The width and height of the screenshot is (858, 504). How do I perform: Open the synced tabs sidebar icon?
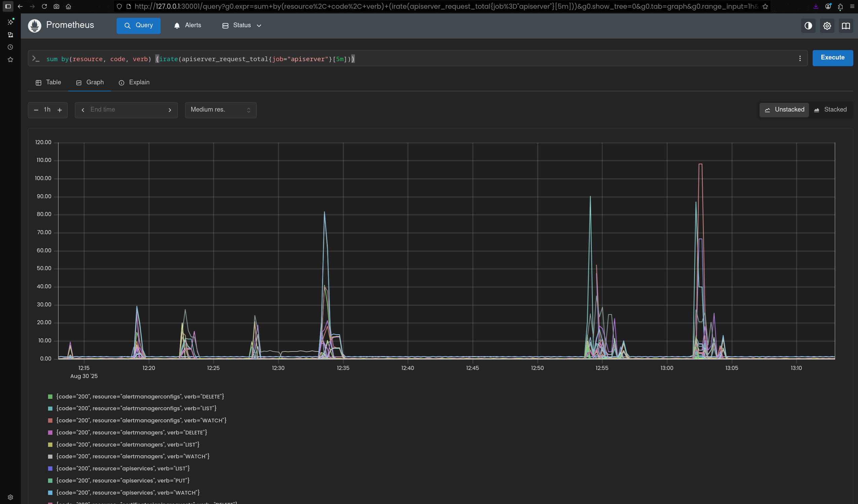pos(10,35)
